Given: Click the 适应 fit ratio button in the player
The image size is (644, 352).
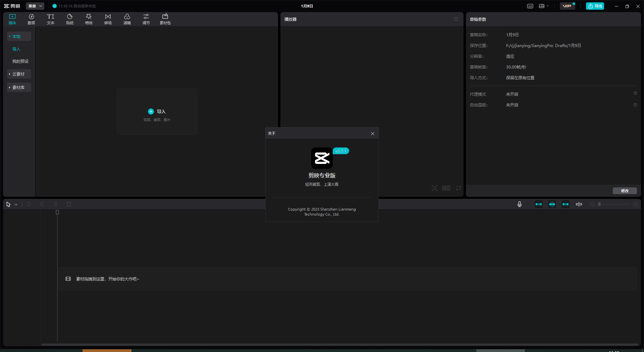Looking at the screenshot, I should [446, 188].
